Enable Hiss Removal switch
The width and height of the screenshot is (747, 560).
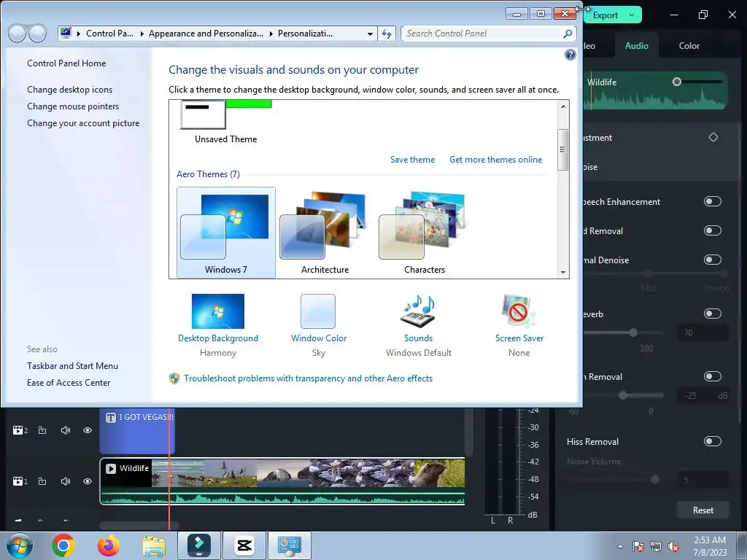pos(713,441)
